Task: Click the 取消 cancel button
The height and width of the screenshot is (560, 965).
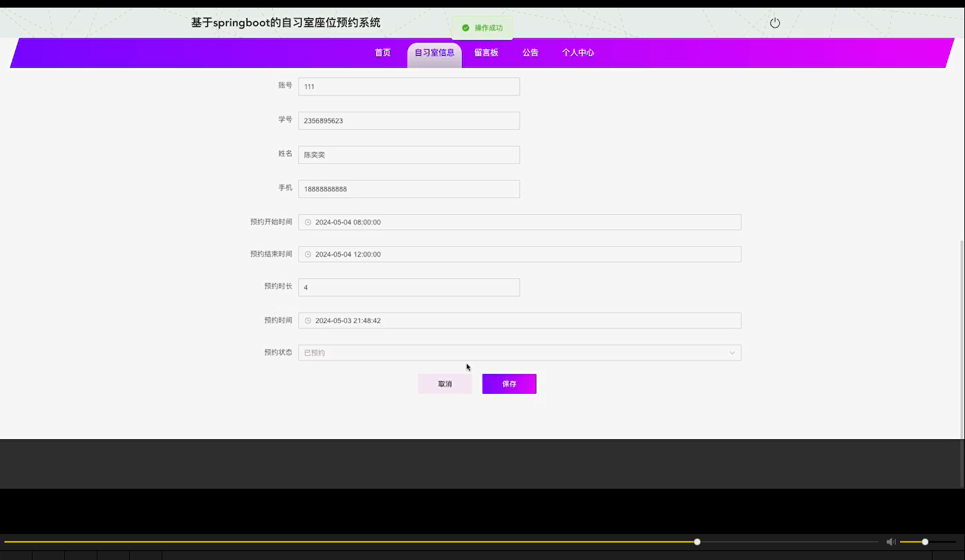Action: point(444,383)
